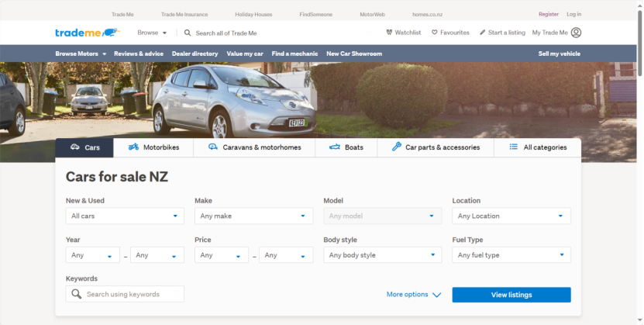This screenshot has width=644, height=325.
Task: Open the Make dropdown
Action: coord(253,216)
